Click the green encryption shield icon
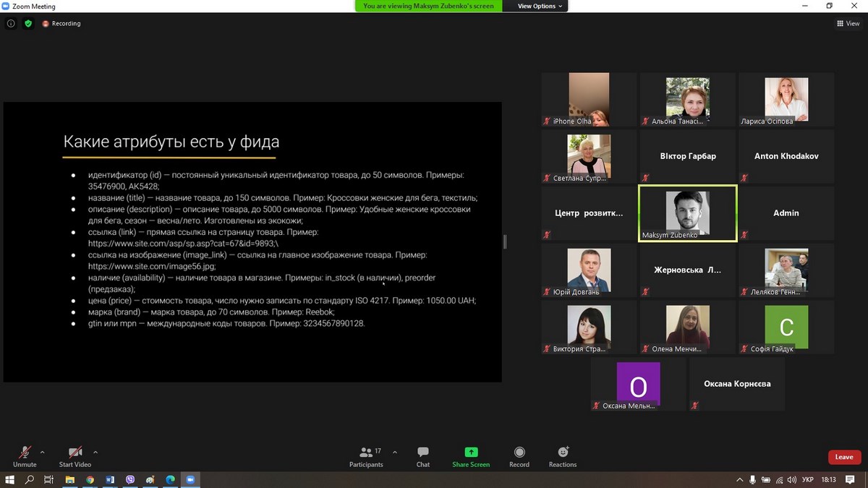868x488 pixels. pos(28,23)
